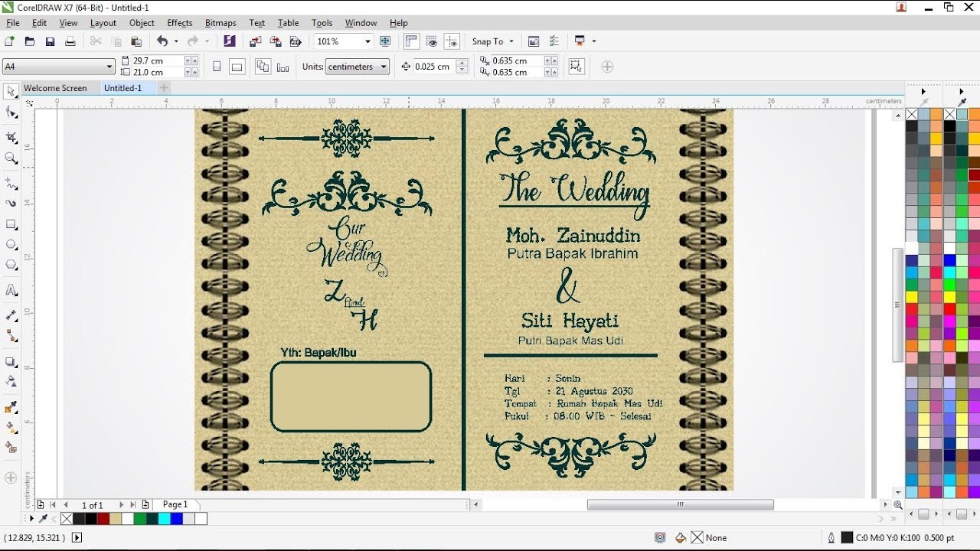Open the undo history dropdown arrow
This screenshot has width=980, height=551.
pyautogui.click(x=176, y=41)
